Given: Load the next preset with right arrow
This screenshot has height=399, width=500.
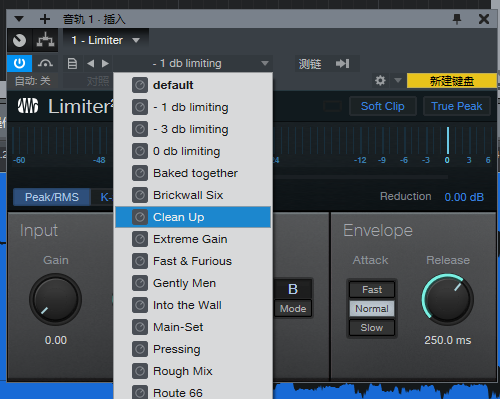Looking at the screenshot, I should click(105, 63).
